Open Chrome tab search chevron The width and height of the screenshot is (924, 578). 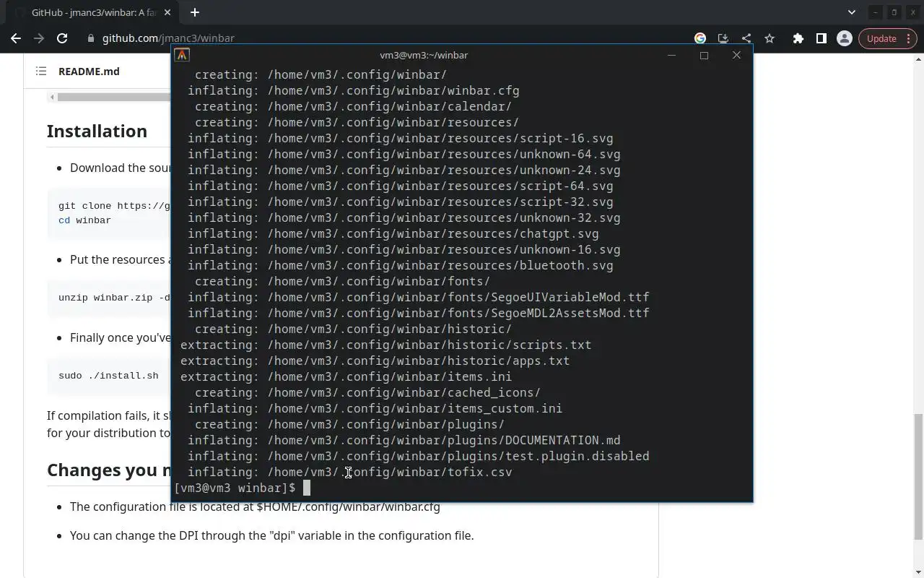851,12
